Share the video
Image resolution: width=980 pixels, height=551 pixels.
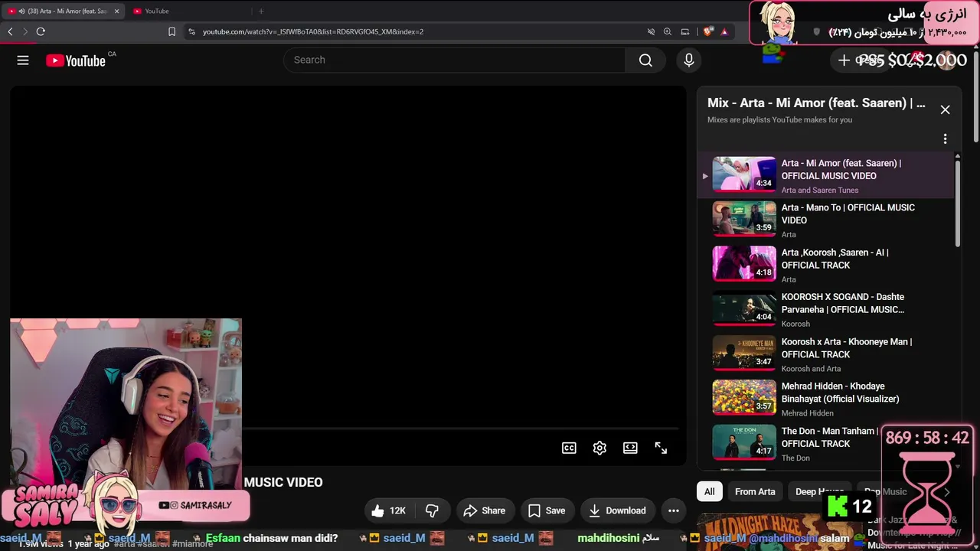pos(485,510)
